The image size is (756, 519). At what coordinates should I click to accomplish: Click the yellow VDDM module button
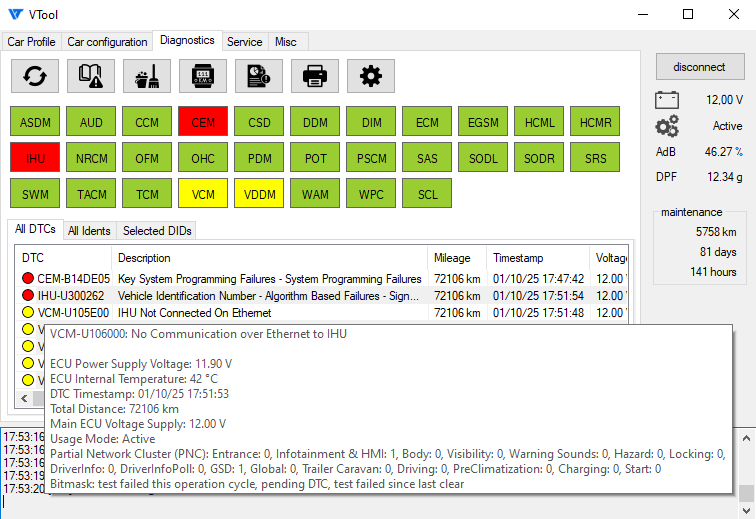click(x=259, y=193)
